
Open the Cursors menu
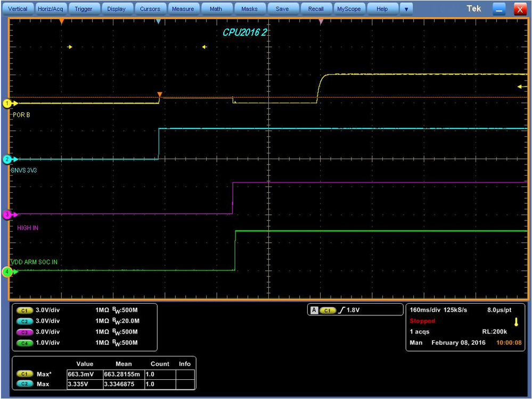(x=150, y=9)
